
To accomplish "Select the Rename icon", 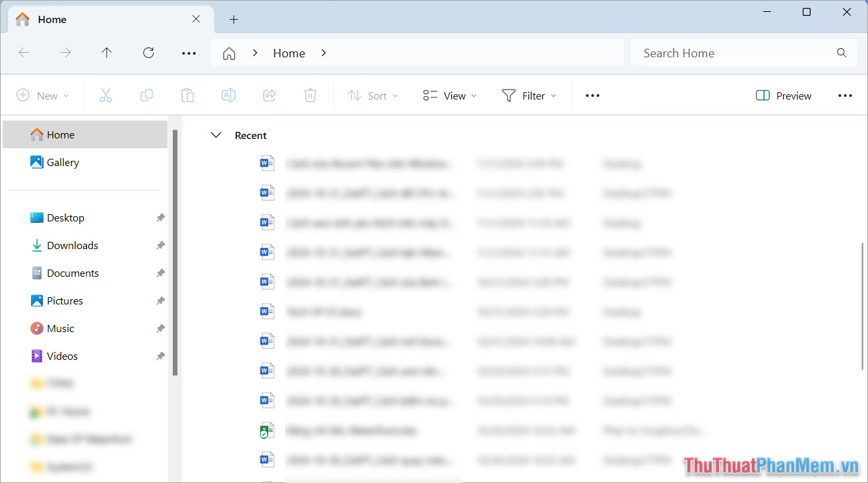I will (x=228, y=95).
